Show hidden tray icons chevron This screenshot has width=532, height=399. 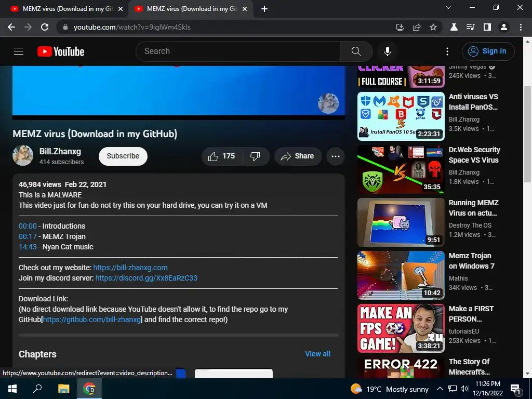pos(440,389)
